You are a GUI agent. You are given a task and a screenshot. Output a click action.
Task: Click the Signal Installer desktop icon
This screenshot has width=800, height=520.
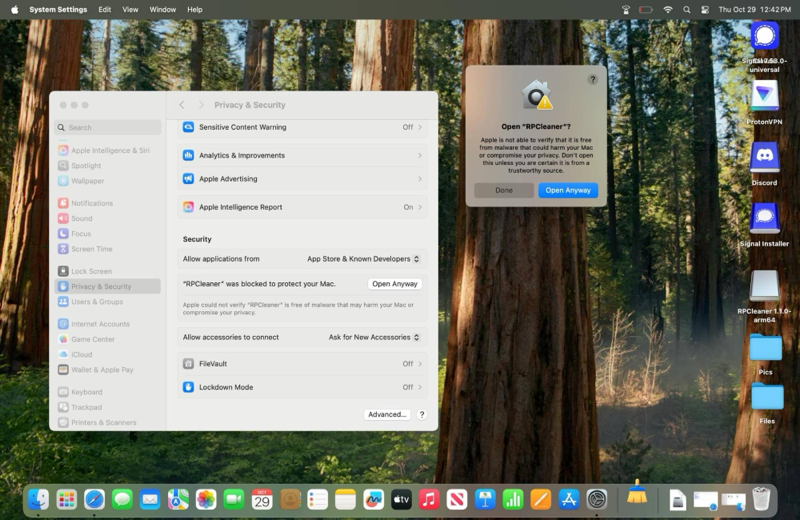click(764, 218)
